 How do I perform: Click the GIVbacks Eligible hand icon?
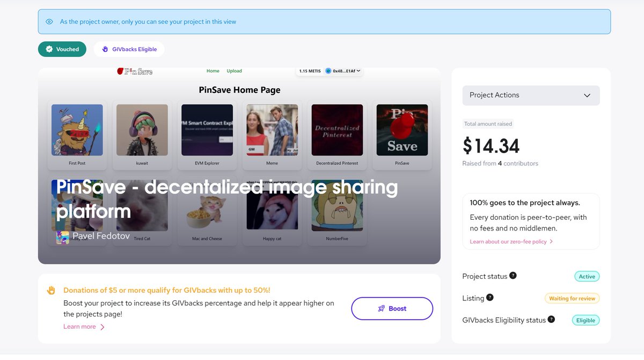(105, 49)
